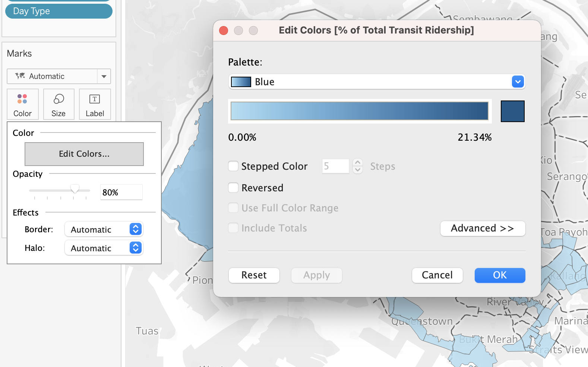Toggle the Reversed checkbox

pos(233,188)
